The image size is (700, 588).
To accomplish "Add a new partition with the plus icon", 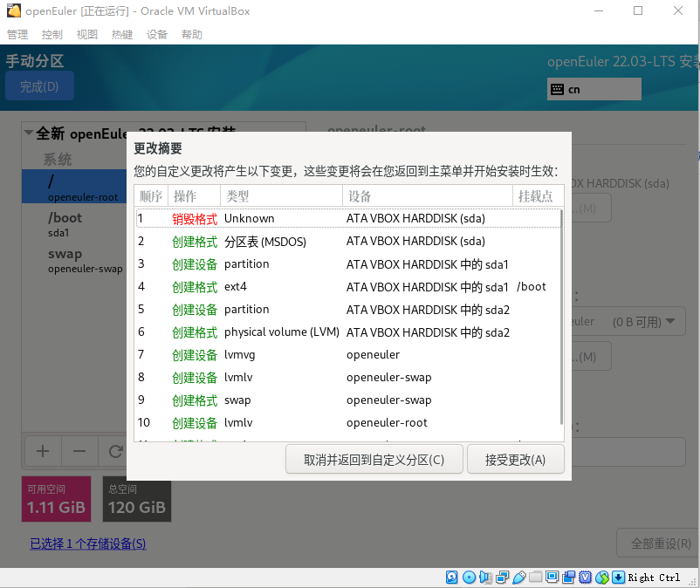I will pos(42,451).
